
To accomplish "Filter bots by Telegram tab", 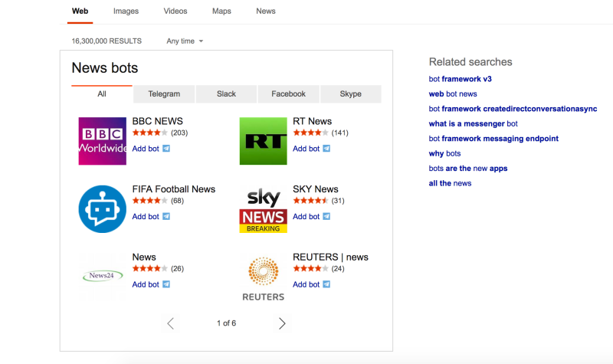I will tap(164, 94).
